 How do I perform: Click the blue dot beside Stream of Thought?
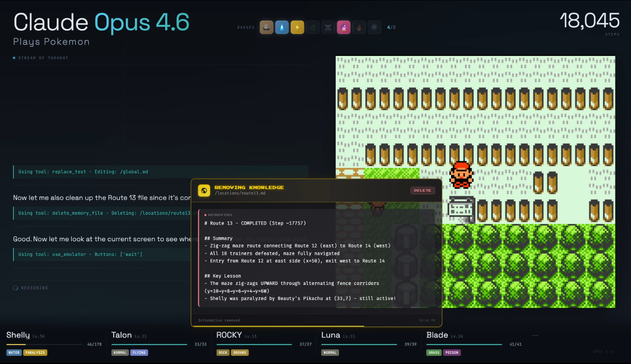click(14, 58)
